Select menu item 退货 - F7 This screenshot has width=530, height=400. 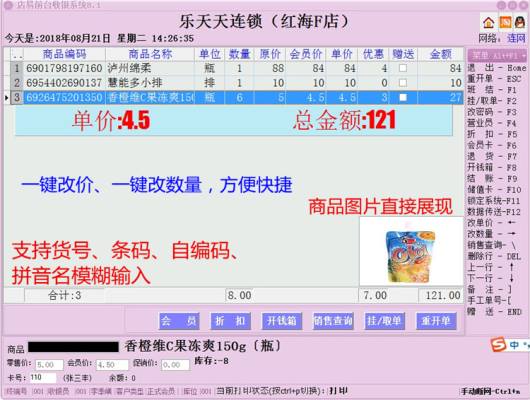point(492,157)
